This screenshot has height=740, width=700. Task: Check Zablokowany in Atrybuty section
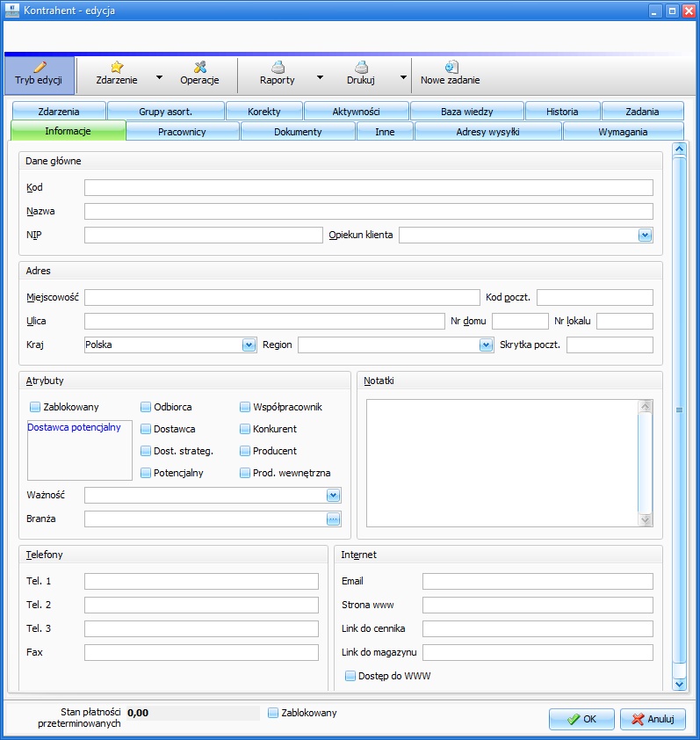pyautogui.click(x=35, y=407)
